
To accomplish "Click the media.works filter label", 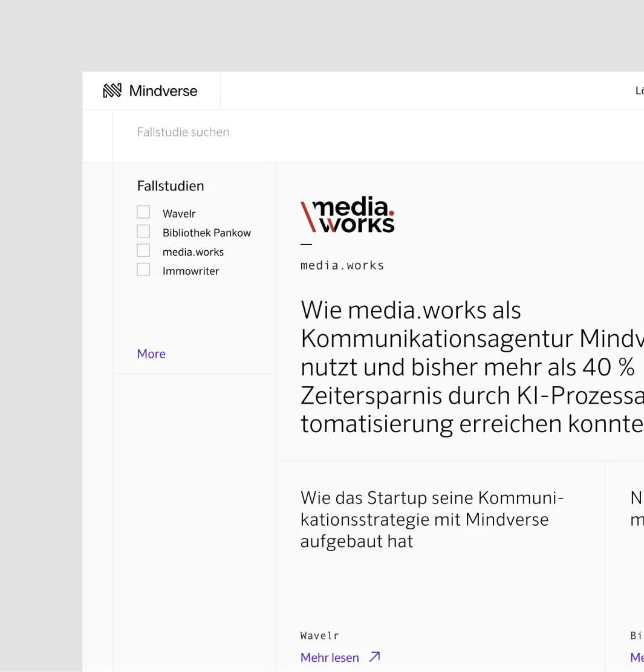I will pyautogui.click(x=193, y=252).
